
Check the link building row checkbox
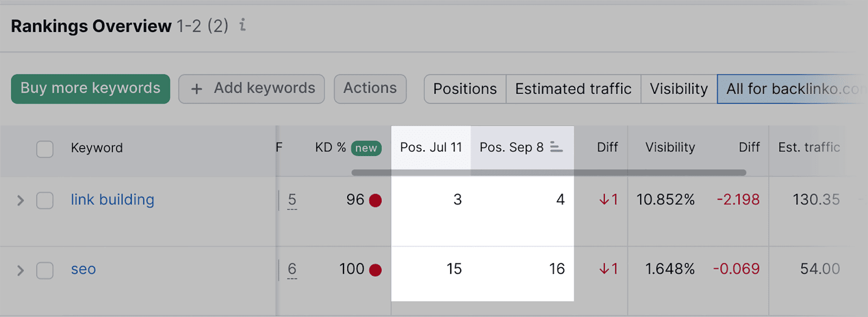point(45,200)
